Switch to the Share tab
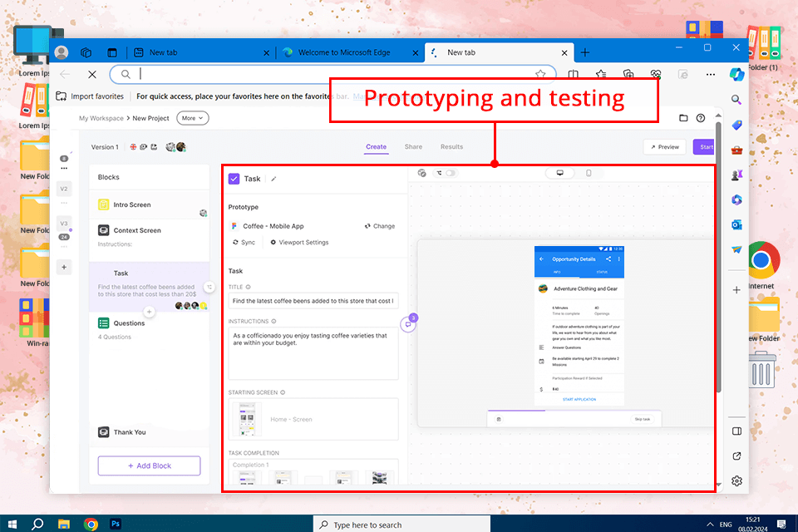The width and height of the screenshot is (798, 532). [x=413, y=146]
